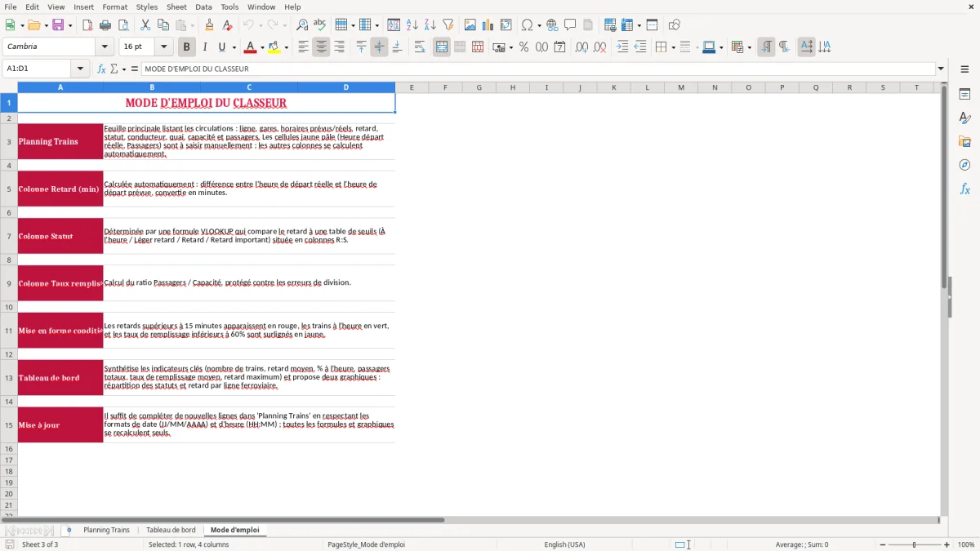Image resolution: width=980 pixels, height=551 pixels.
Task: Open the Borders dropdown arrow
Action: (673, 47)
